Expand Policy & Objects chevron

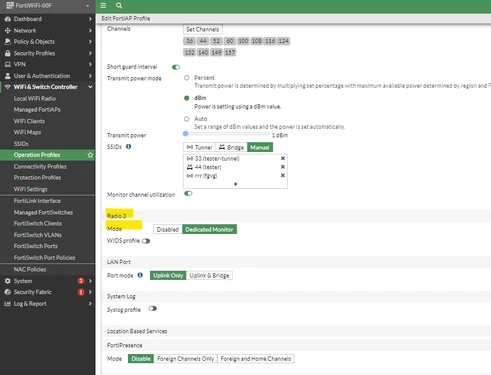(90, 42)
